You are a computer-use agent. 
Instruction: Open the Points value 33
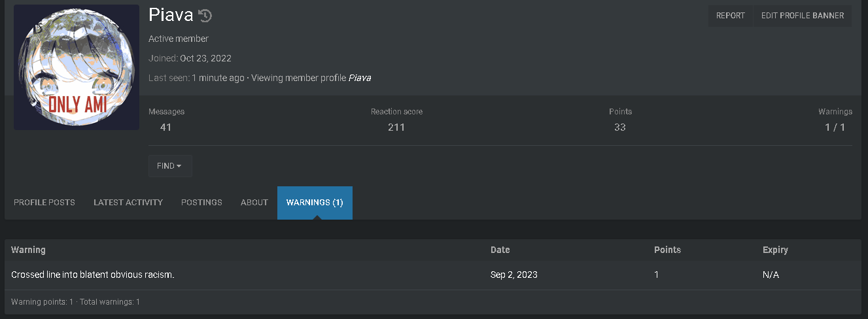pos(620,127)
